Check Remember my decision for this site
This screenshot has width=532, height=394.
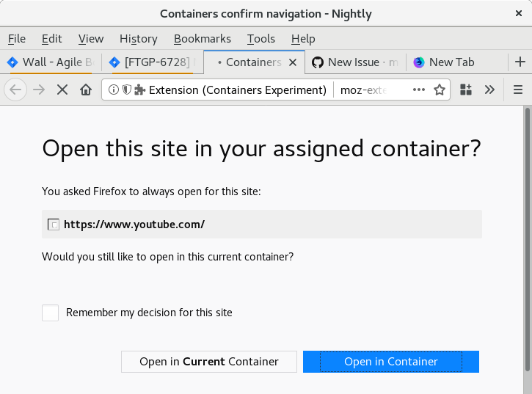(x=50, y=313)
